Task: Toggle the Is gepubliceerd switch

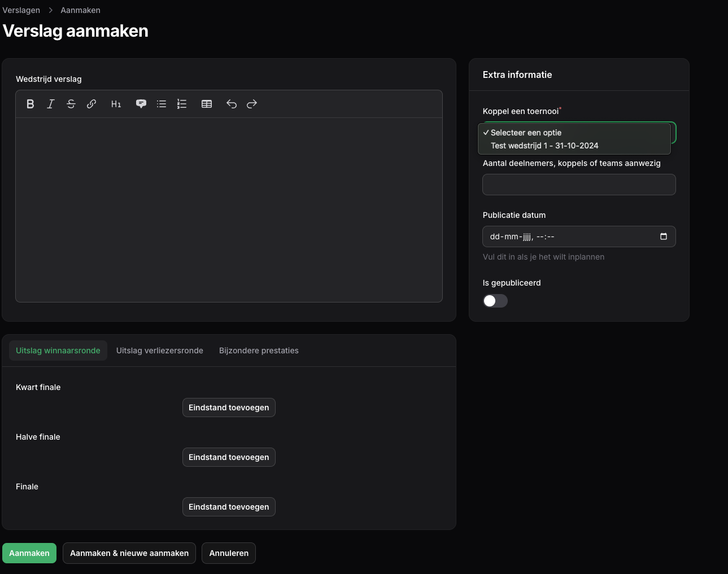Action: pos(495,301)
